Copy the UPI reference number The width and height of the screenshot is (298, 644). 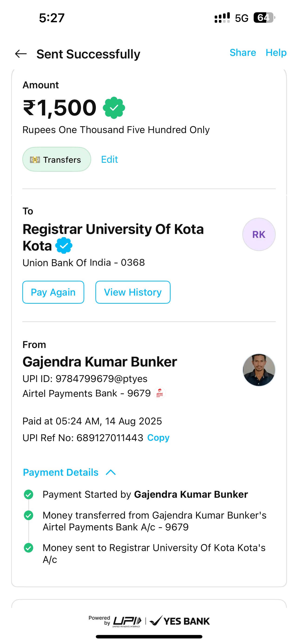[158, 438]
